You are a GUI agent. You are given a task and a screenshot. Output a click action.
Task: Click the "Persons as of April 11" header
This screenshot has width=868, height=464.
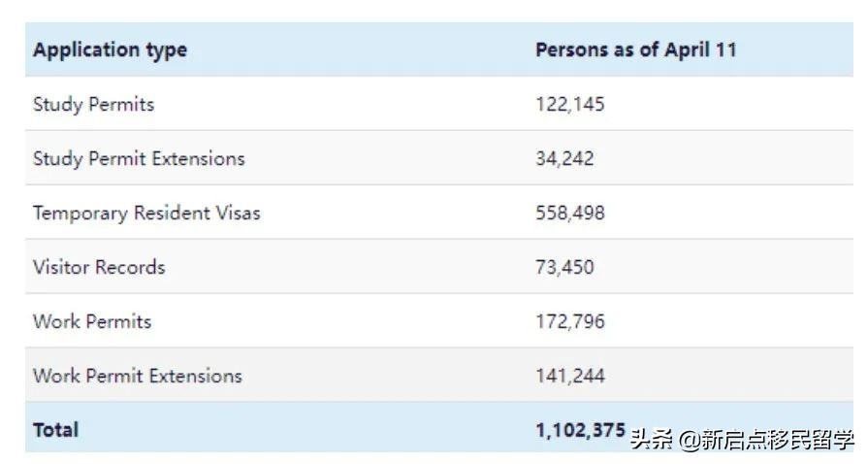[635, 50]
